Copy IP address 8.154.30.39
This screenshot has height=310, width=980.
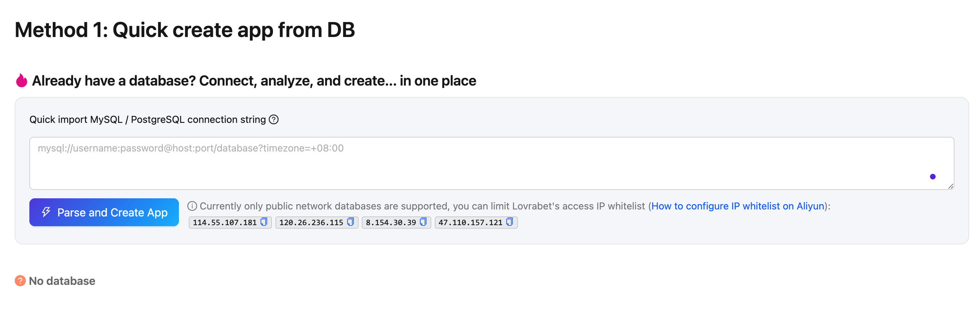click(x=423, y=222)
